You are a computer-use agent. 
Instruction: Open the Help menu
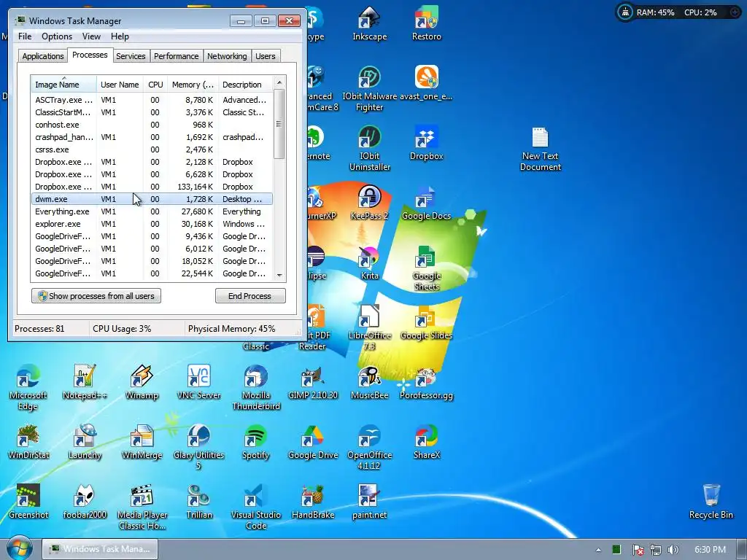(x=120, y=36)
